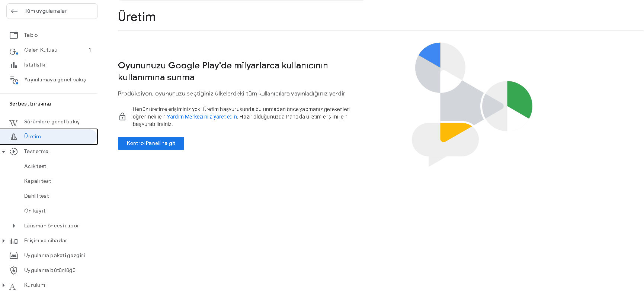644x295 pixels.
Task: Click the Tablo dashboard icon
Action: pyautogui.click(x=14, y=35)
